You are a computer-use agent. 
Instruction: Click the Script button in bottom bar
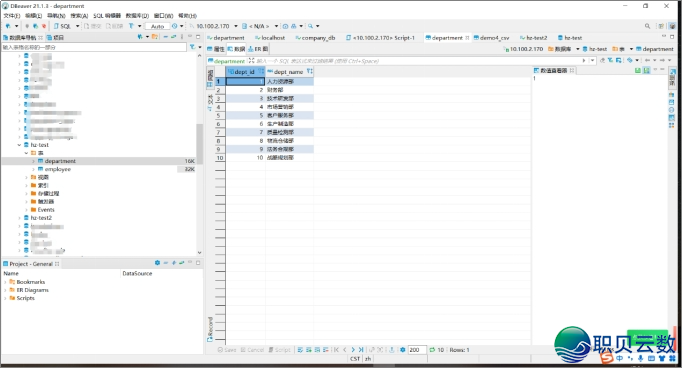(x=280, y=350)
